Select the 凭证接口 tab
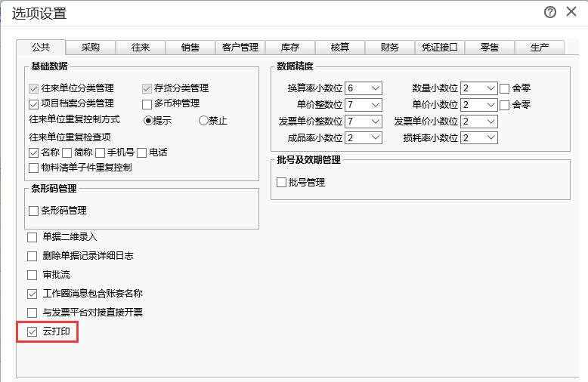This screenshot has height=382, width=588. [440, 48]
